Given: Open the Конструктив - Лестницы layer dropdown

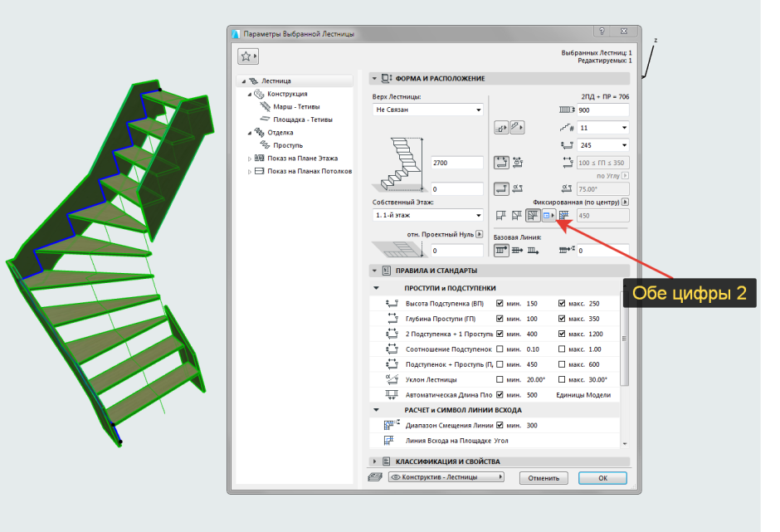Looking at the screenshot, I should [x=446, y=476].
